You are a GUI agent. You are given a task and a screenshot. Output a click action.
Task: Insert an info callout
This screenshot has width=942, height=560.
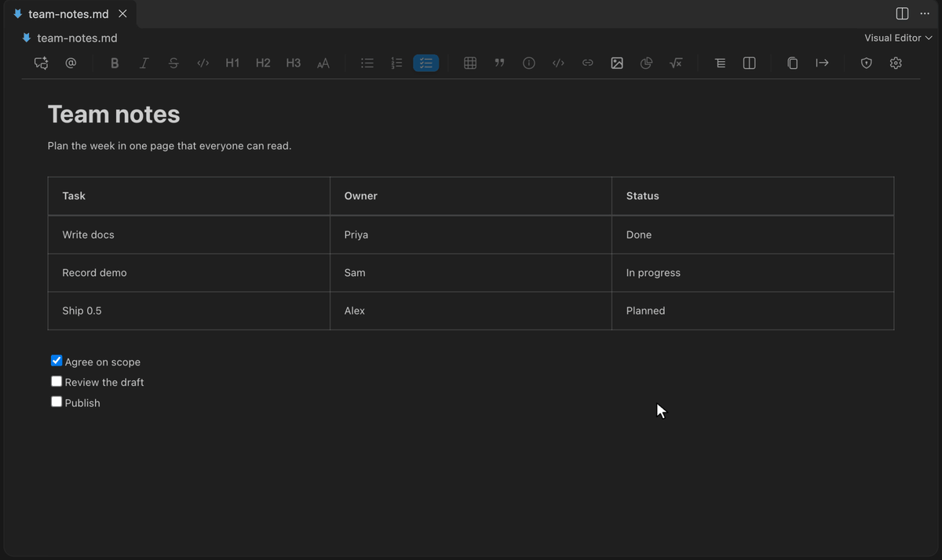[x=529, y=63]
